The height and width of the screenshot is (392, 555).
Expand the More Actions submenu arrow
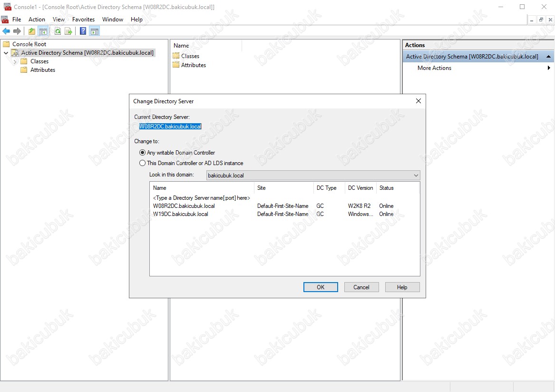[x=549, y=68]
